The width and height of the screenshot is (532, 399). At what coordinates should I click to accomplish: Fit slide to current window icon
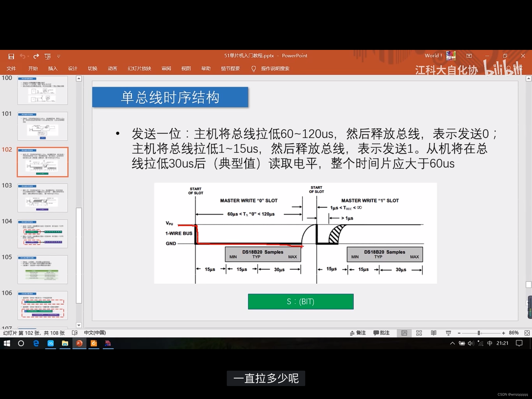coord(527,333)
